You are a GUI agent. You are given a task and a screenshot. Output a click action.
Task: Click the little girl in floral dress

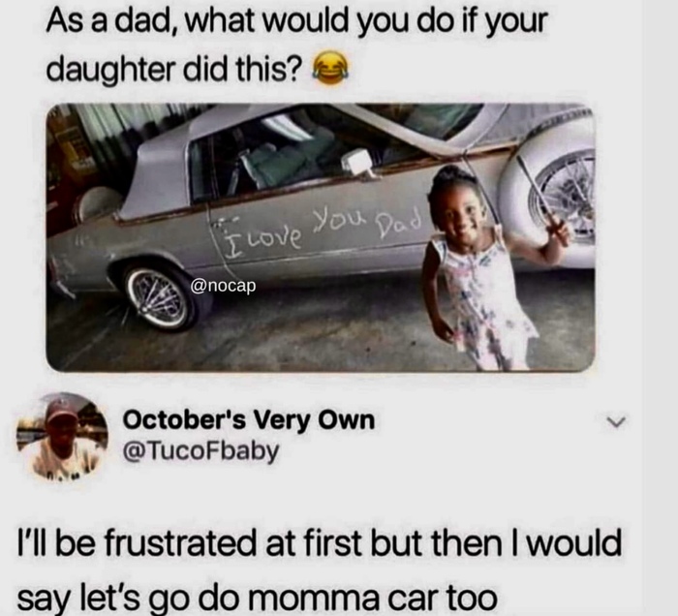coord(480,268)
